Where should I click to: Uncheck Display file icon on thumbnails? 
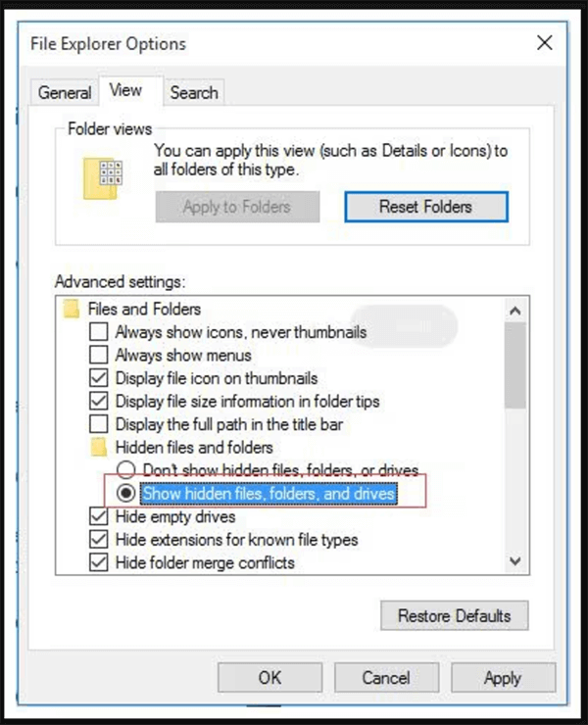click(x=99, y=378)
